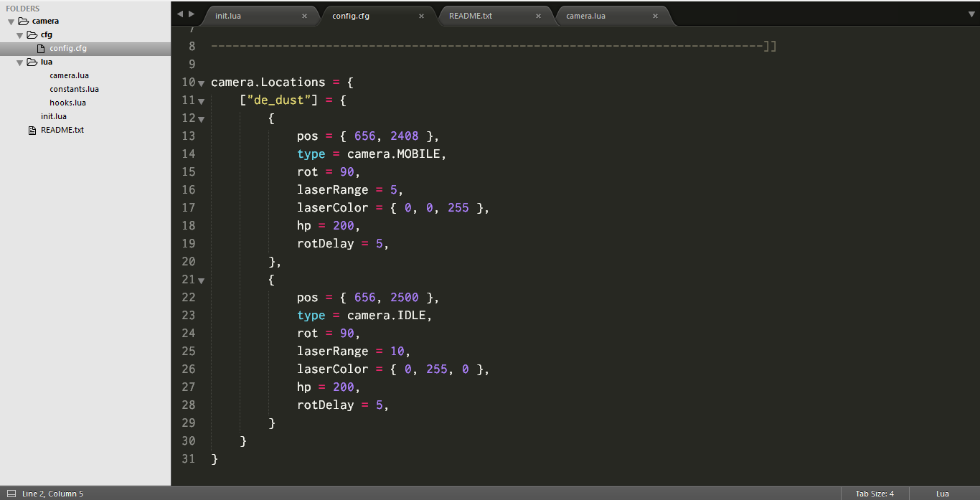
Task: Click the folder icon next to camera
Action: (x=23, y=22)
